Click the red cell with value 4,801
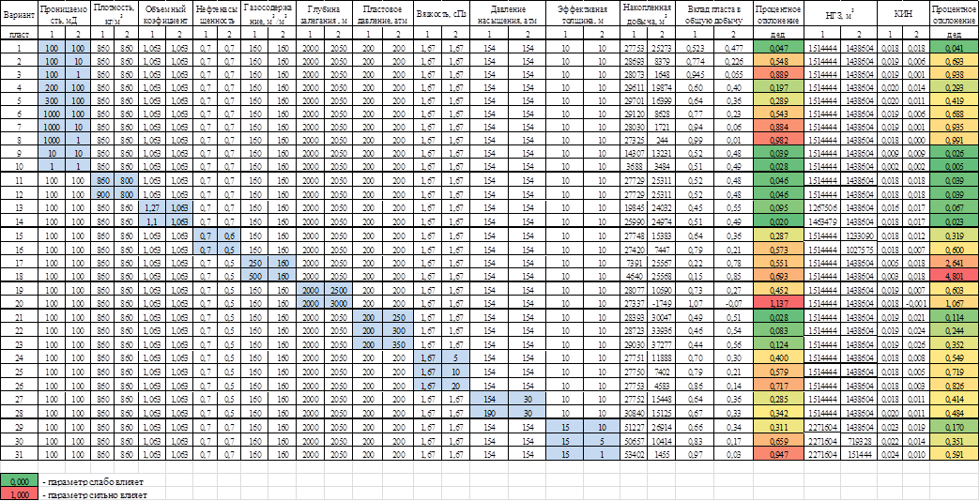This screenshot has width=980, height=501. (x=955, y=274)
